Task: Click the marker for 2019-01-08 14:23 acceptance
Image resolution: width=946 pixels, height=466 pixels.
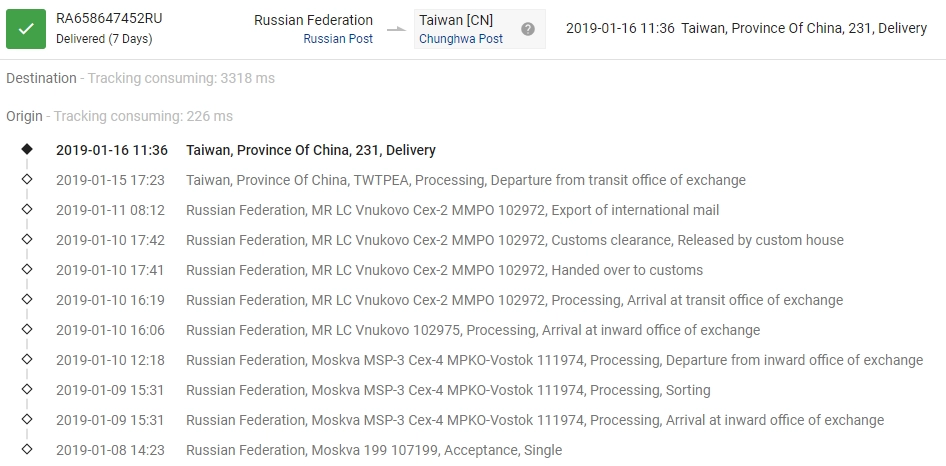Action: coord(27,450)
